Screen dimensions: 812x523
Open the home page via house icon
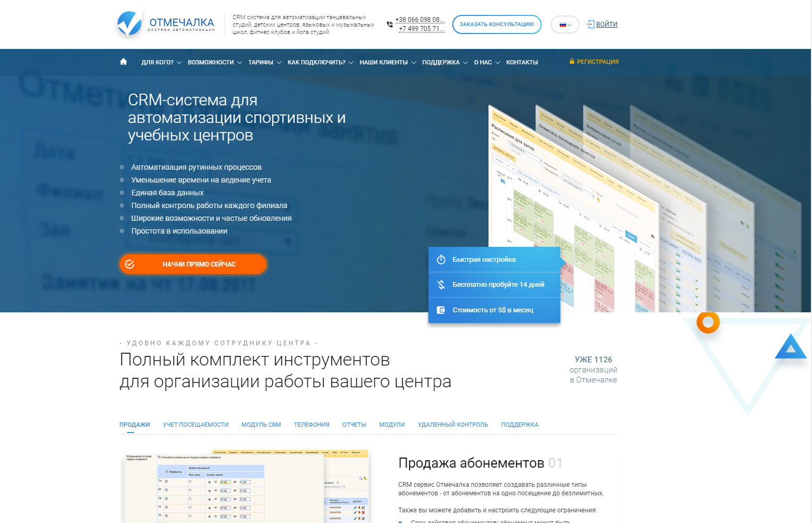click(x=123, y=62)
